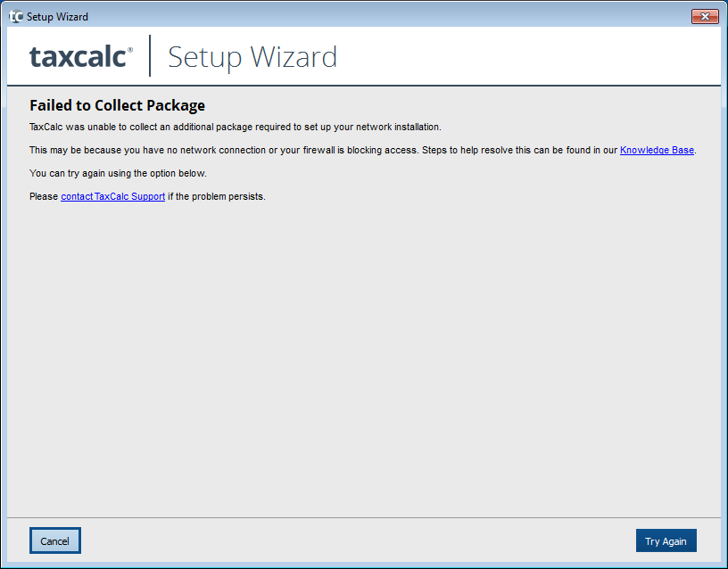Viewport: 728px width, 569px height.
Task: Click the blank white header banner area
Action: pos(535,55)
